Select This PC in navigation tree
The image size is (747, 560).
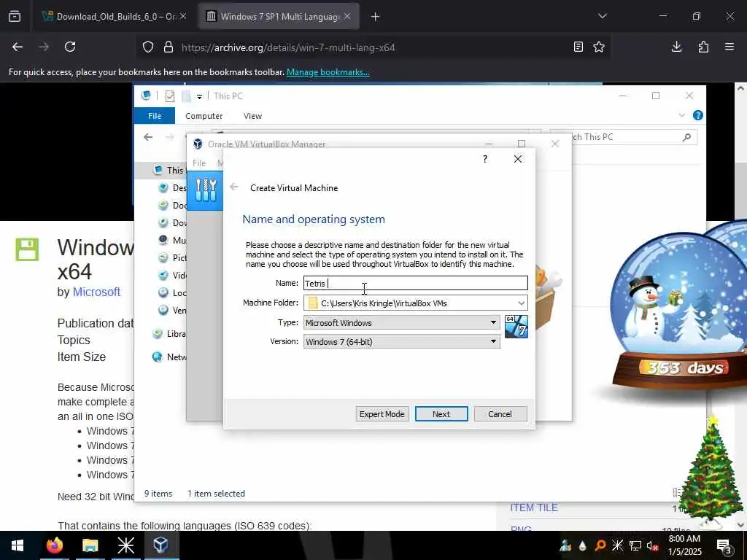(x=169, y=170)
